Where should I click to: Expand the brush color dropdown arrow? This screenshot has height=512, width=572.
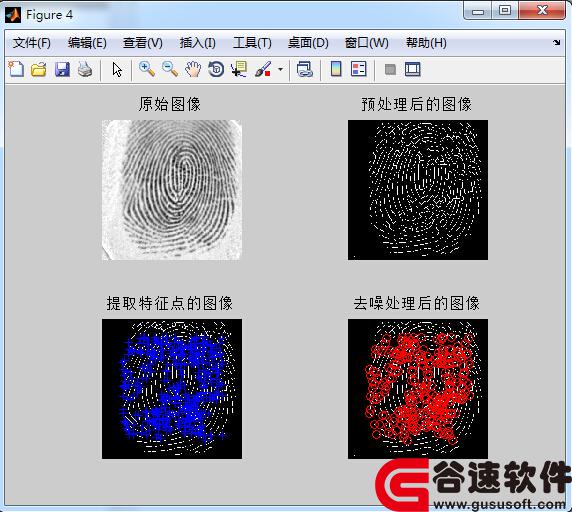280,69
